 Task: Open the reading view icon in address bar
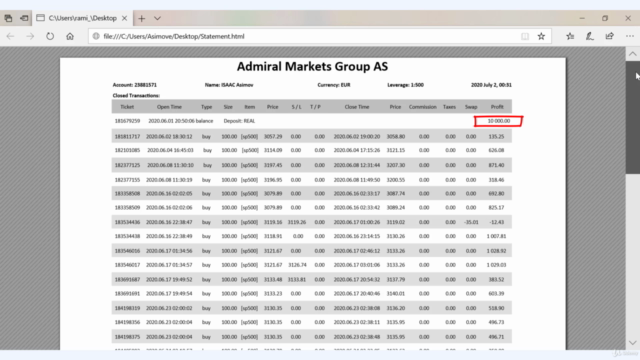[525, 36]
